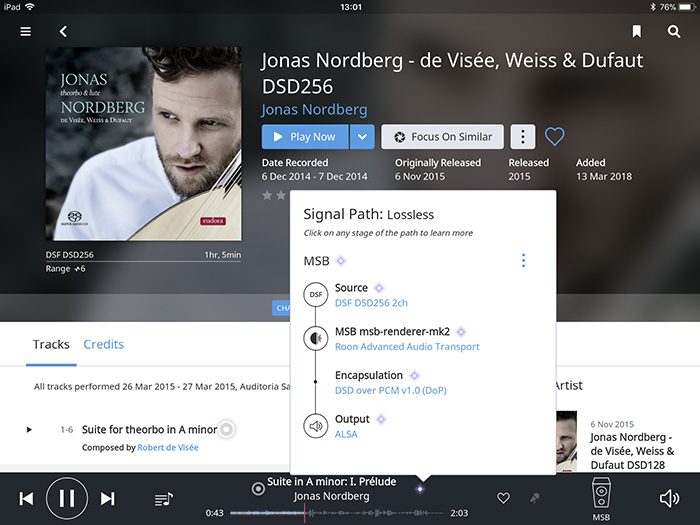The width and height of the screenshot is (700, 525).
Task: Click Jonas Nordberg in the playback bar
Action: point(332,496)
